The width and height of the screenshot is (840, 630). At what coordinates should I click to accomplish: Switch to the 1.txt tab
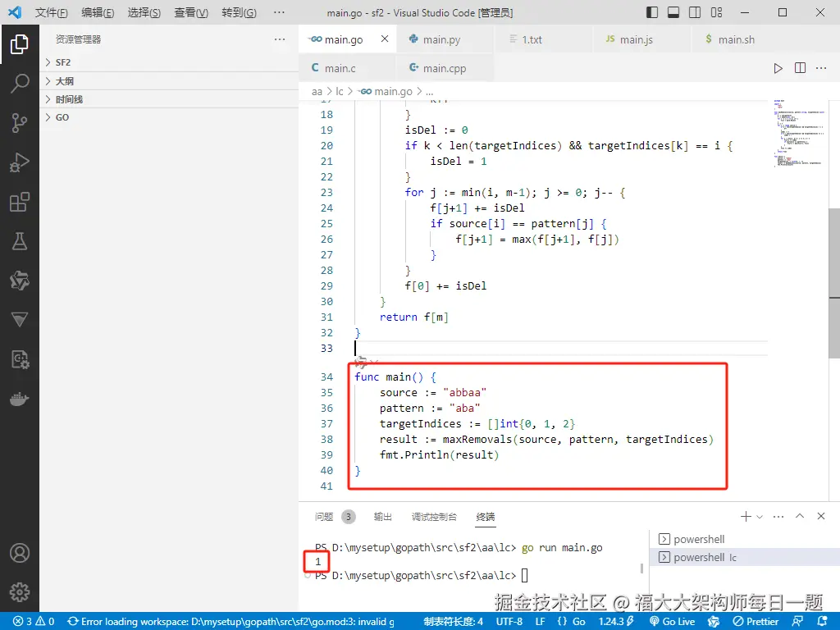(543, 39)
